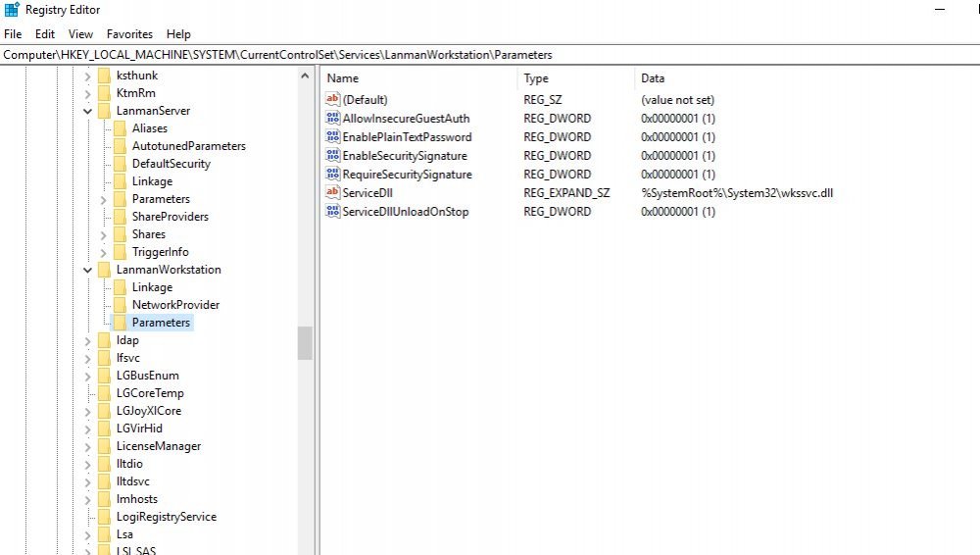
Task: Click the LanmanServer folder icon
Action: pyautogui.click(x=105, y=110)
